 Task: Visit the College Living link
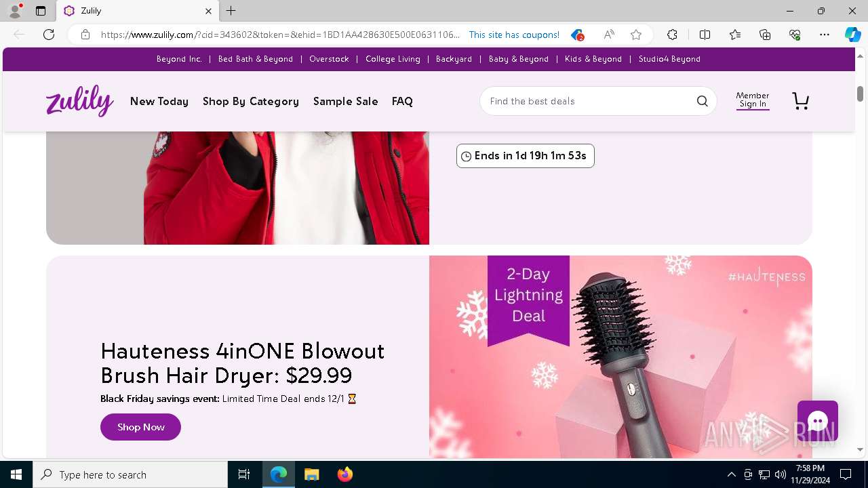393,59
